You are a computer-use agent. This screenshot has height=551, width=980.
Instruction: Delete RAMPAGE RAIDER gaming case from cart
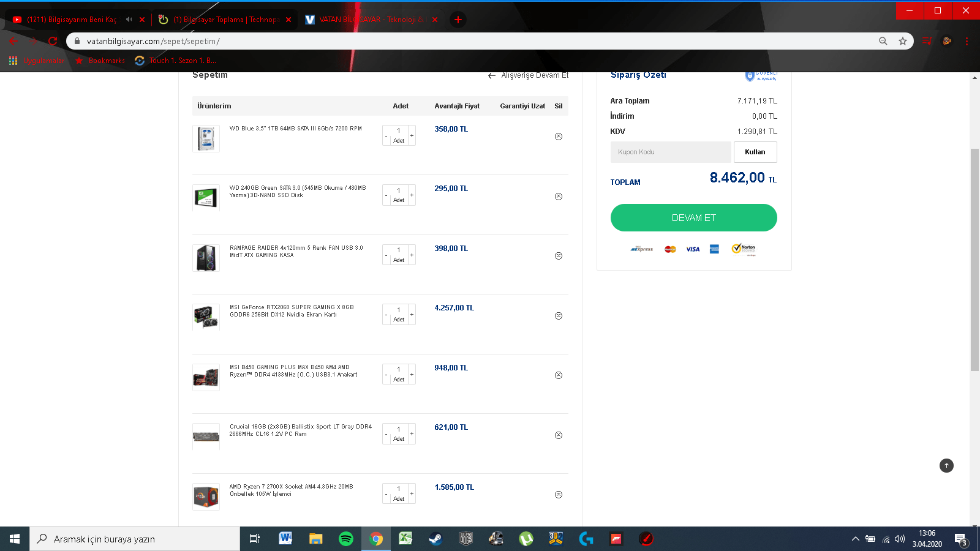(x=559, y=256)
